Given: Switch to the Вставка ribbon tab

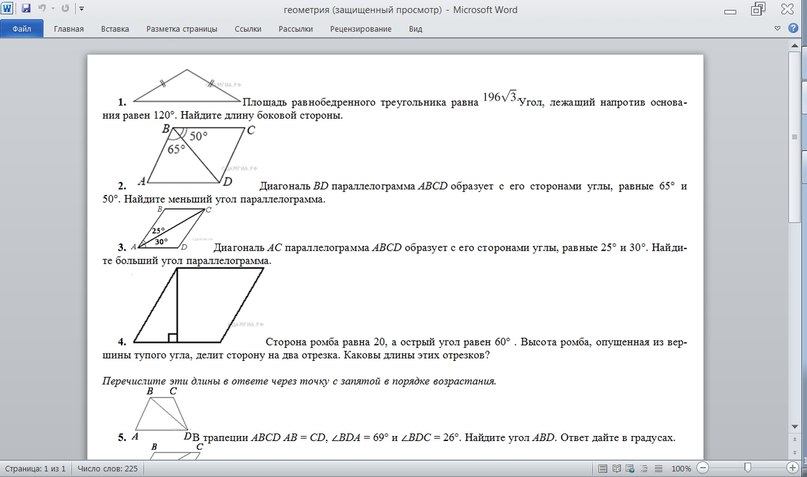Looking at the screenshot, I should pos(115,29).
